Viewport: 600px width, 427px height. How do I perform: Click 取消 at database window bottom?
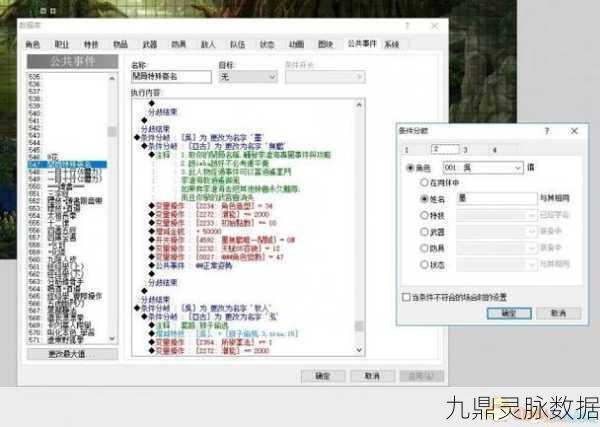pos(372,376)
